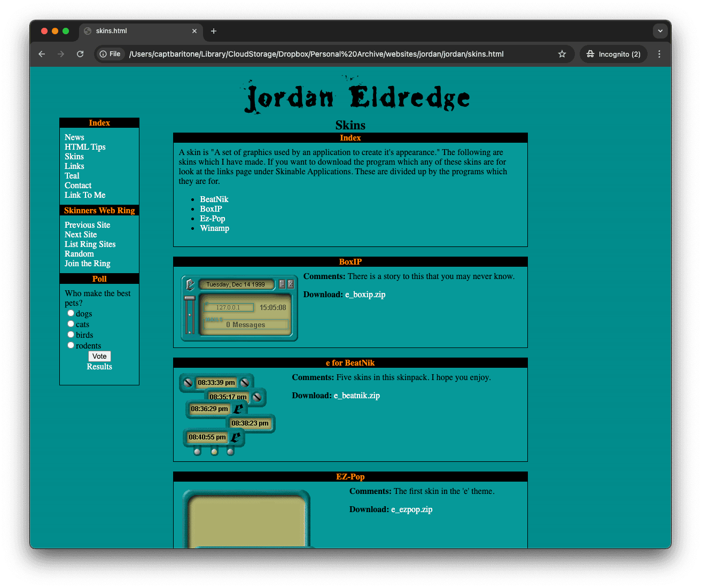Choose the birds poll option
Screen dimensions: 701x588
point(71,335)
